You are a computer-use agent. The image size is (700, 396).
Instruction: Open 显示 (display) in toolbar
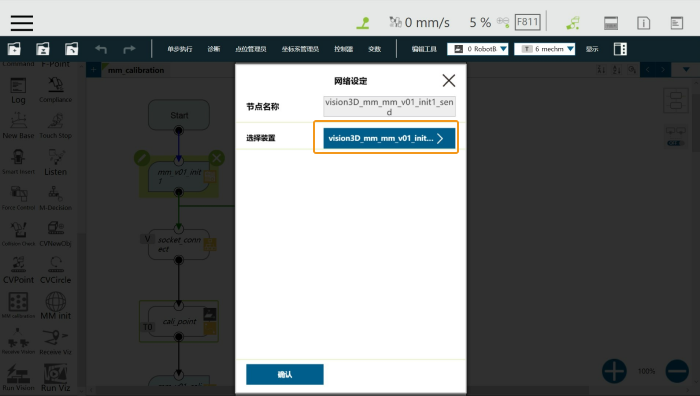(592, 49)
